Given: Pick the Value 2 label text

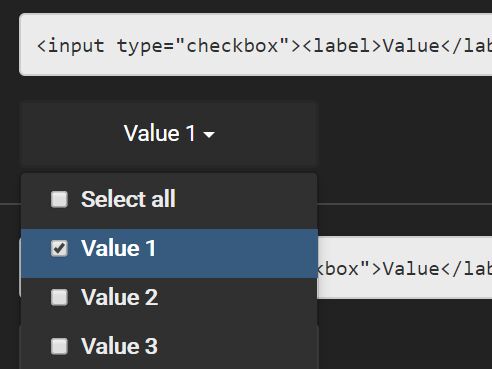Looking at the screenshot, I should point(119,297).
